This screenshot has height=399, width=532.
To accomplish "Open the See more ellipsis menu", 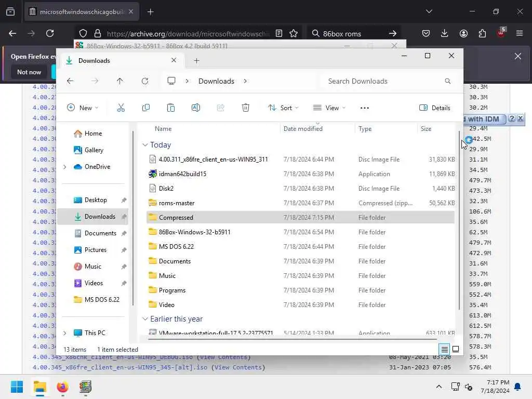I will click(x=364, y=108).
